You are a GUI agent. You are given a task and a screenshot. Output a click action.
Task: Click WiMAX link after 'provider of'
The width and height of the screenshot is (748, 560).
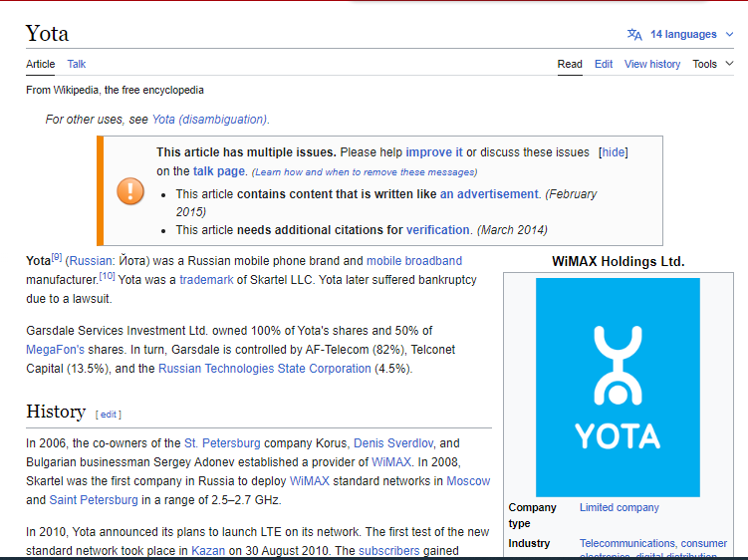pyautogui.click(x=391, y=462)
